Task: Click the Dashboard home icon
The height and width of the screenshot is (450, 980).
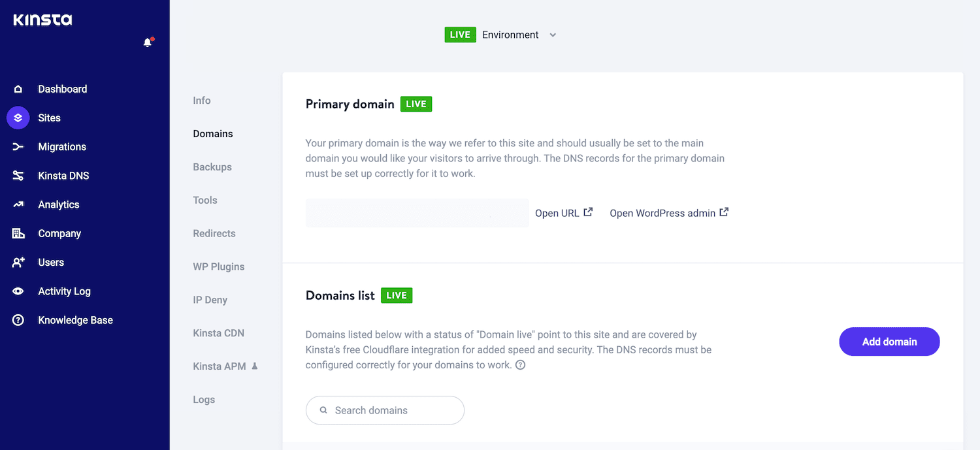Action: tap(18, 89)
